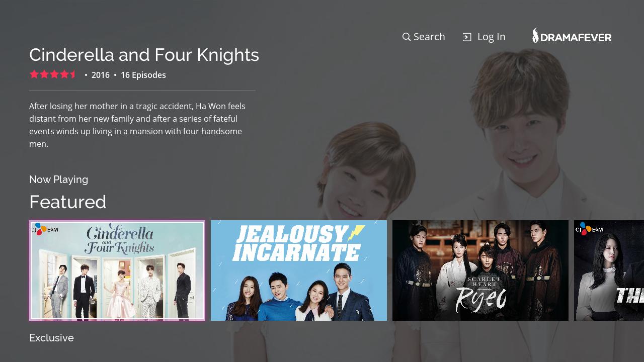Open Cinderella and Four Knights thumbnail
Screen dimensions: 644x362
(117, 270)
